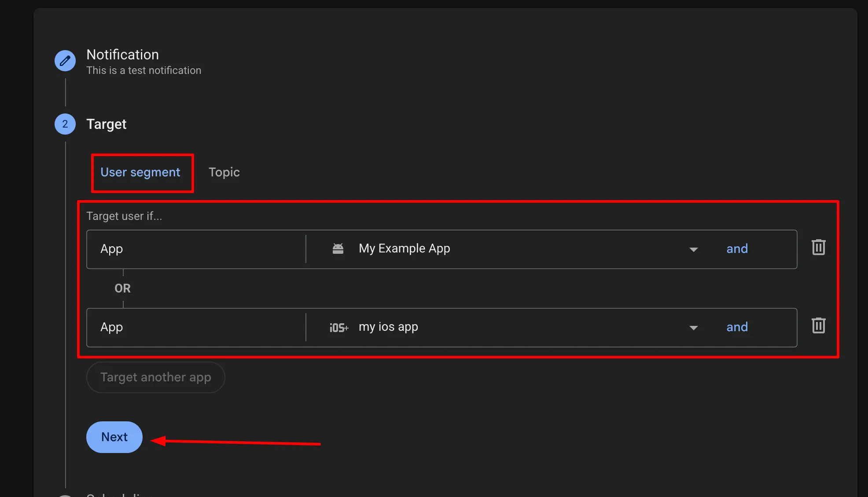Click 'and' after my ios app to add a condition
This screenshot has height=497, width=868.
pyautogui.click(x=737, y=327)
